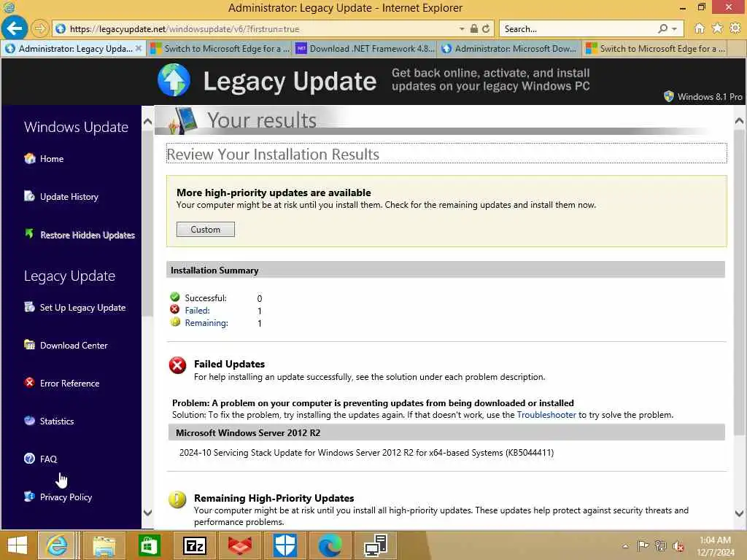
Task: Click the Home house icon
Action: click(x=29, y=158)
